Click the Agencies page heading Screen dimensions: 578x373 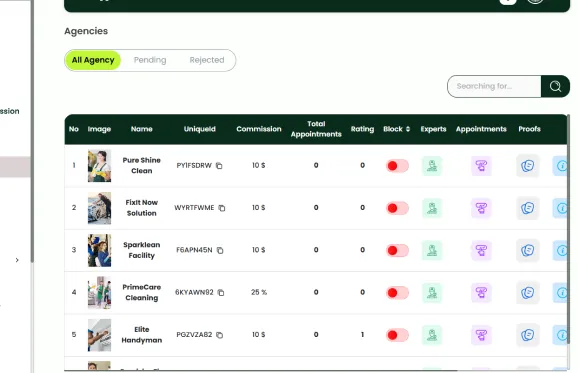[x=86, y=31]
